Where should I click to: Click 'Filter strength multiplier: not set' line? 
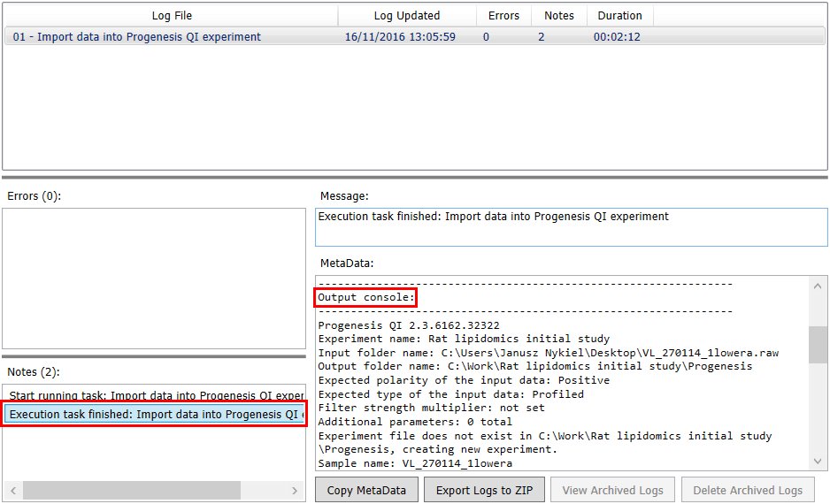coord(432,408)
